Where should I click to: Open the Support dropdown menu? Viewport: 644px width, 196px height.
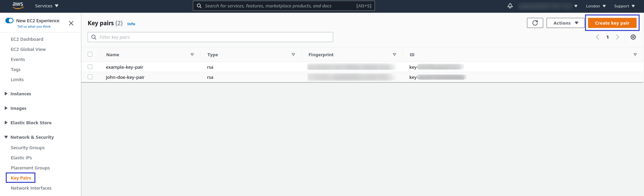[x=624, y=6]
